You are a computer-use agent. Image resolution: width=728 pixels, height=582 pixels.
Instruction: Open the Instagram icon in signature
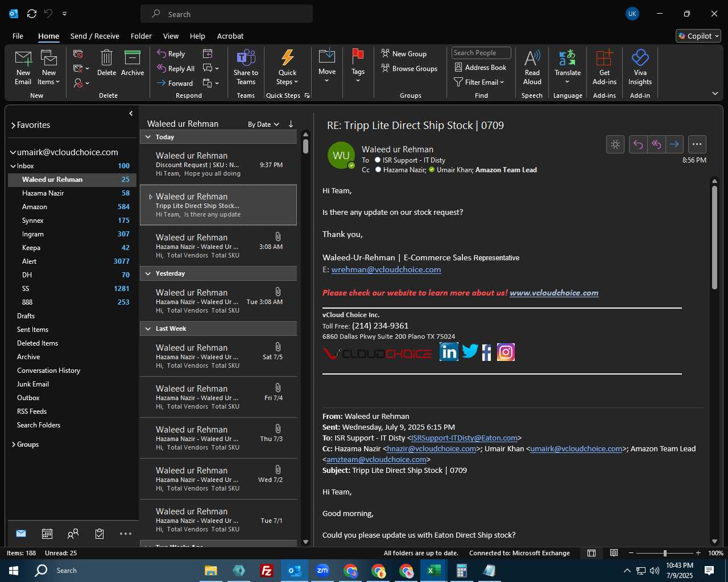point(506,352)
